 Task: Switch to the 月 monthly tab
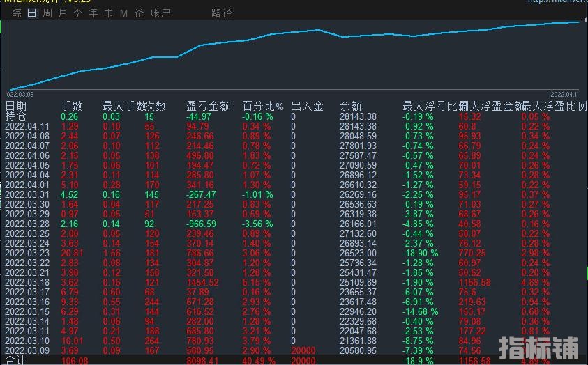[x=63, y=13]
